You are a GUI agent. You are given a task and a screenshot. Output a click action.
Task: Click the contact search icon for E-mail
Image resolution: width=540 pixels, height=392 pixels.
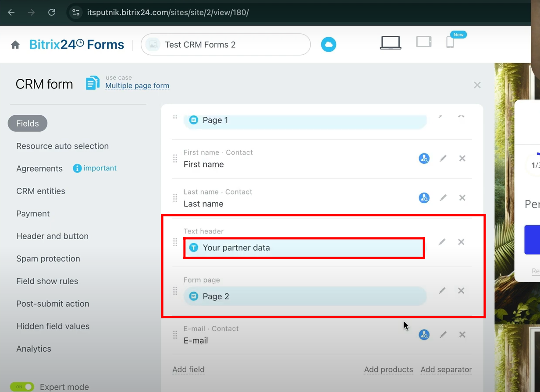pos(424,335)
